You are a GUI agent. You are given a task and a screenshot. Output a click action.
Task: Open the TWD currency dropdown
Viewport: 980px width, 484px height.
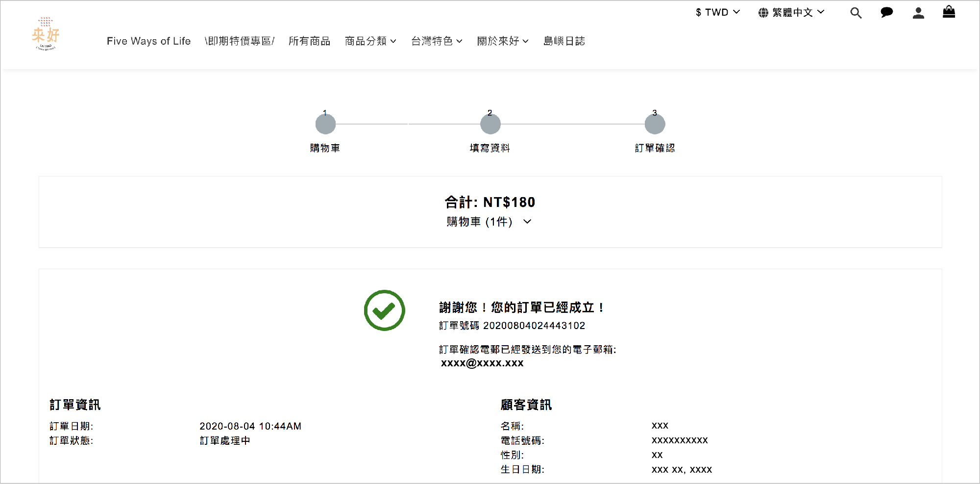pyautogui.click(x=718, y=12)
